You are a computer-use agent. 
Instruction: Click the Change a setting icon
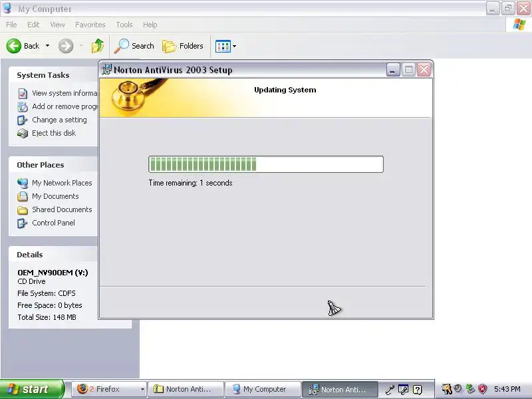23,120
